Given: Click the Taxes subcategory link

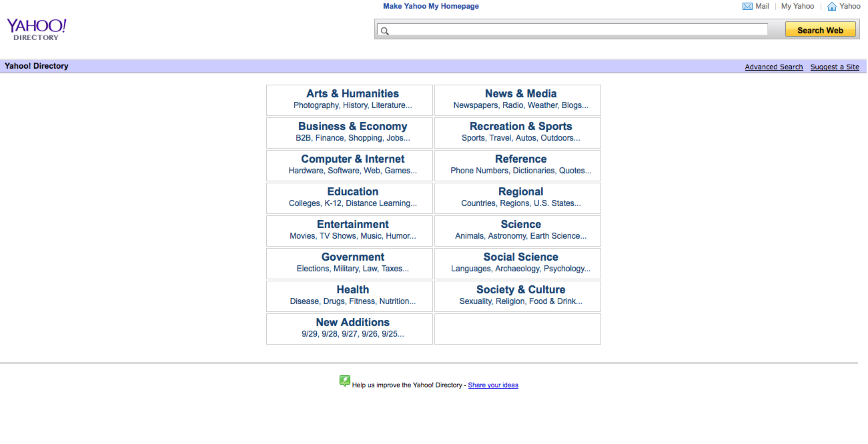Looking at the screenshot, I should [392, 269].
